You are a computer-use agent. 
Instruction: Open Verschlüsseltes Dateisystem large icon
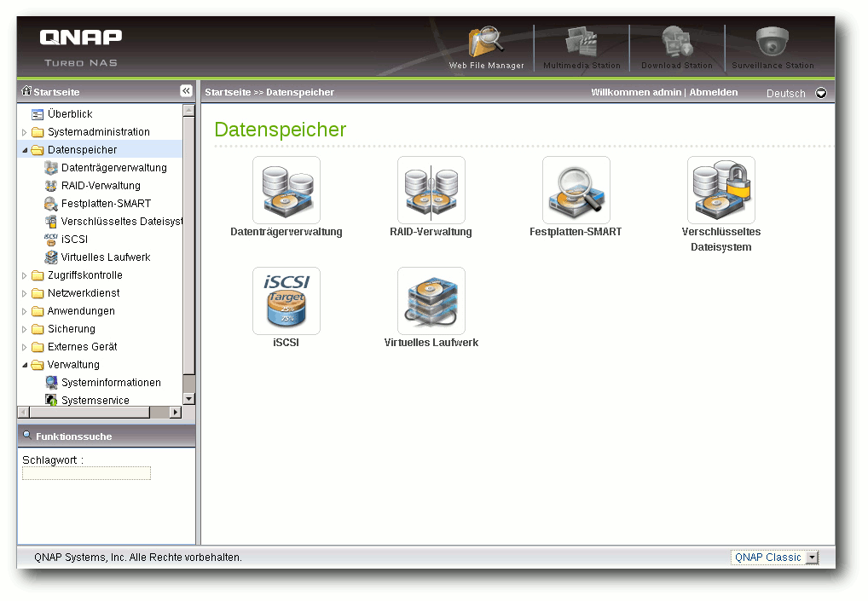721,190
